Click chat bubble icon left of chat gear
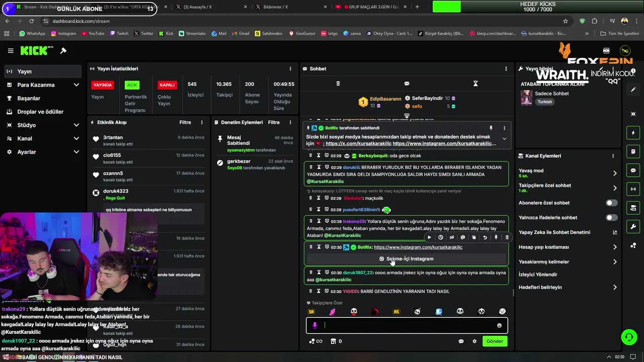 pyautogui.click(x=461, y=341)
